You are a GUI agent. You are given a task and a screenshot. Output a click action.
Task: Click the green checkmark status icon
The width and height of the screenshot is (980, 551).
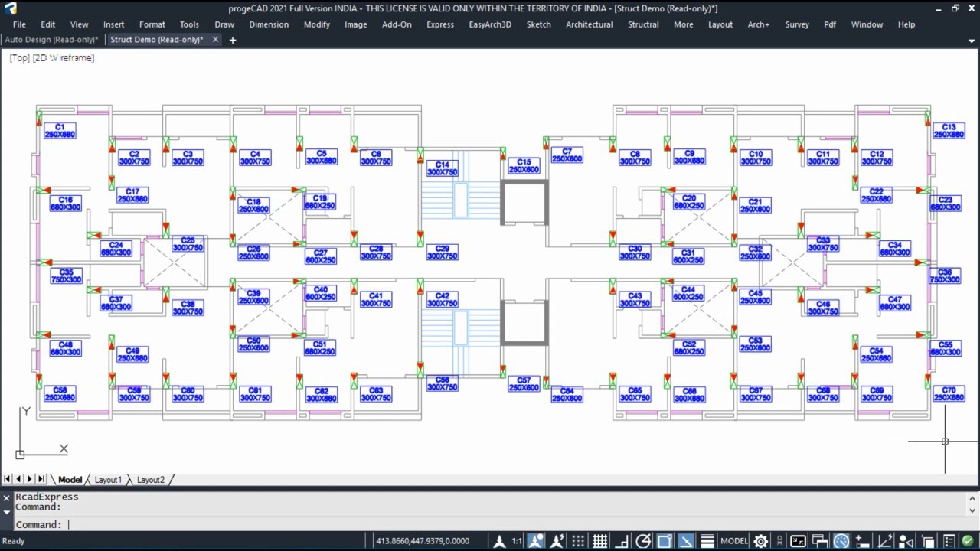tap(968, 541)
